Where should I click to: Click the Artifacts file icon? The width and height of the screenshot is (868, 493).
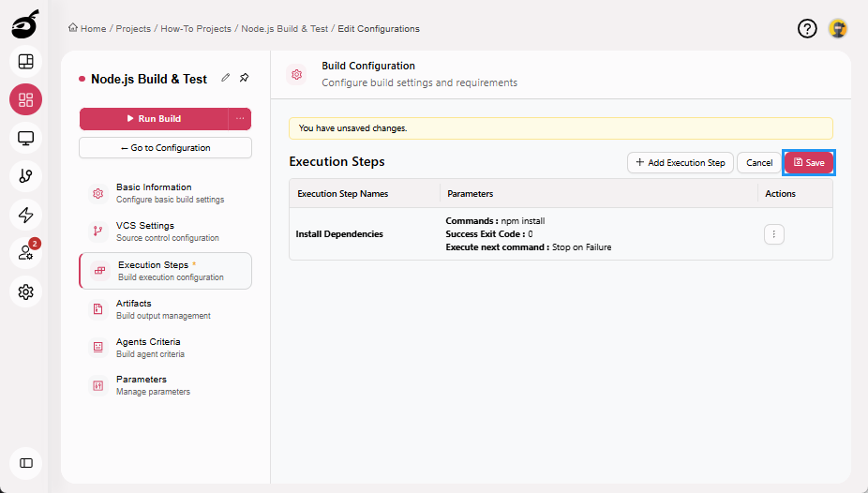(x=98, y=309)
